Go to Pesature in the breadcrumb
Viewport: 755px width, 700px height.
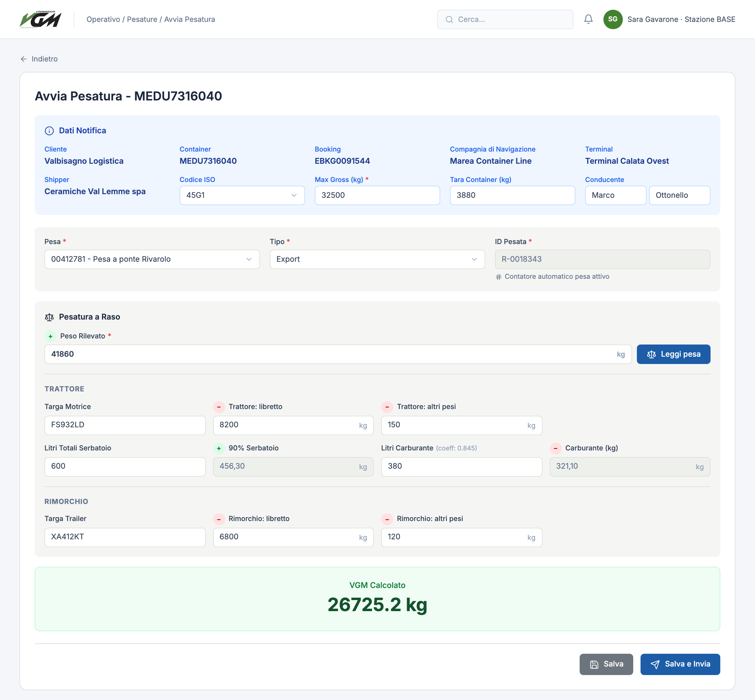142,19
